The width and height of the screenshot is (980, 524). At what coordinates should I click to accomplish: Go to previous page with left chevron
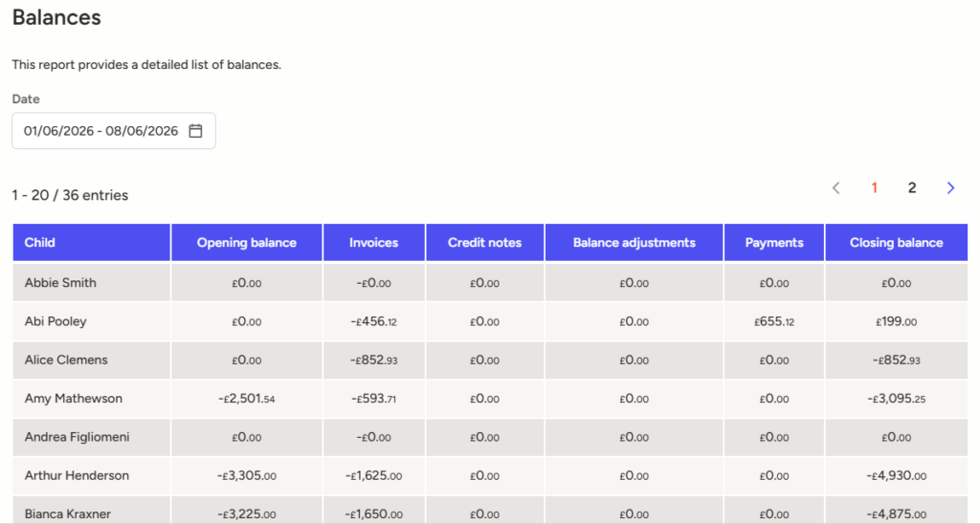pos(835,188)
